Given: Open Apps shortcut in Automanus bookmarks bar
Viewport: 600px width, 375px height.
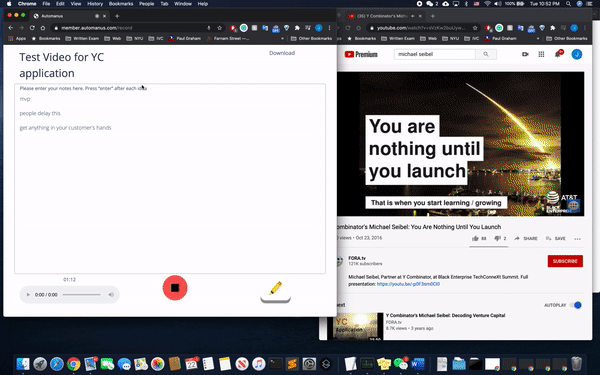Looking at the screenshot, I should (x=17, y=39).
